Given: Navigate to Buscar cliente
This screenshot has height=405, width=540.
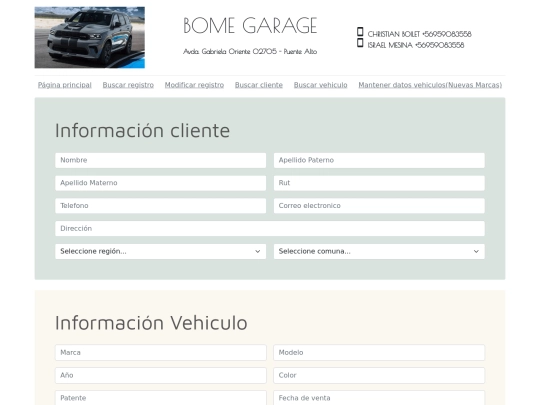Looking at the screenshot, I should point(259,85).
